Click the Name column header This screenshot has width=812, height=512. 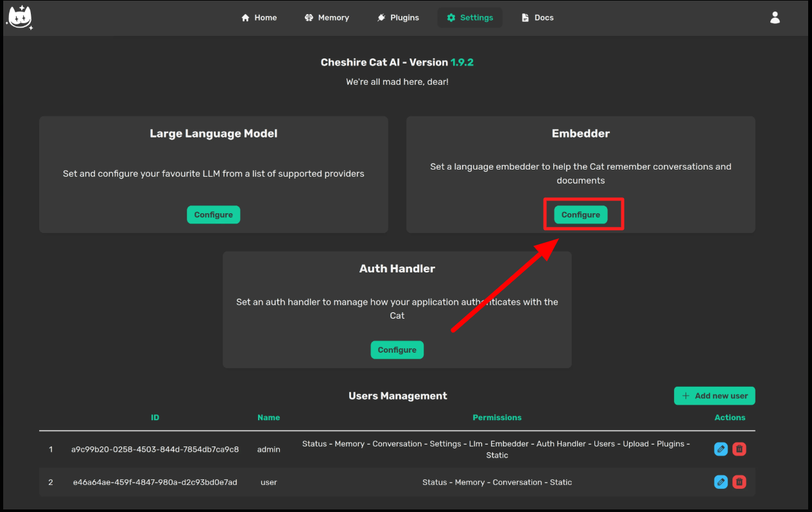point(268,418)
